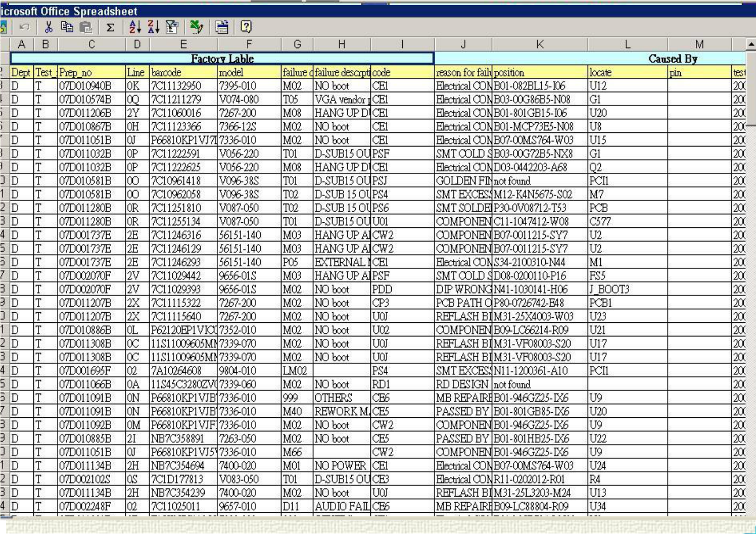Select column K header

point(540,44)
